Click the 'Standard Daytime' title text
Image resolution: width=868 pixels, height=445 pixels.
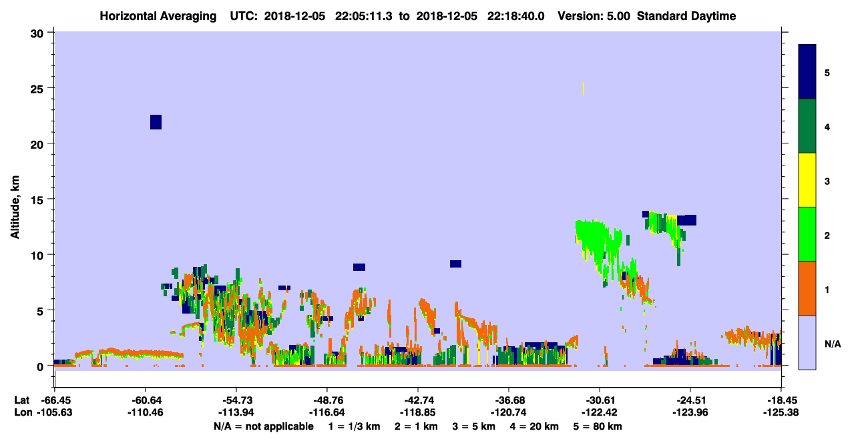(x=686, y=16)
